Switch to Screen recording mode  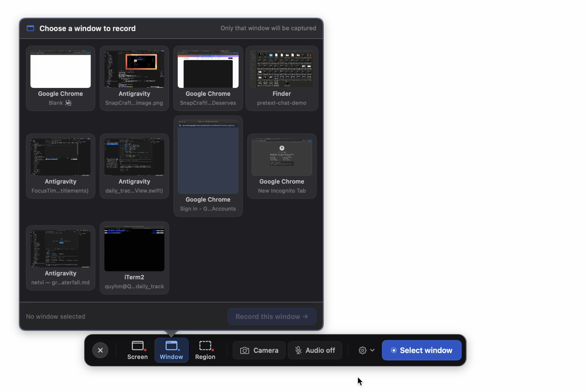137,350
